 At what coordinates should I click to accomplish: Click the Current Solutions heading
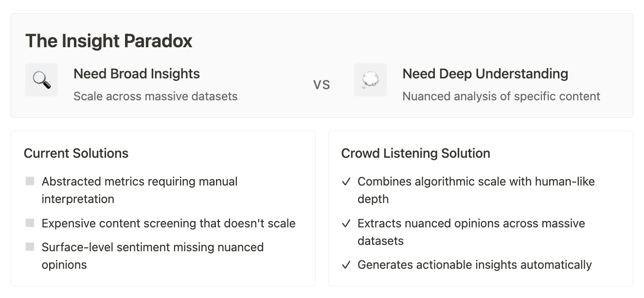(x=76, y=153)
